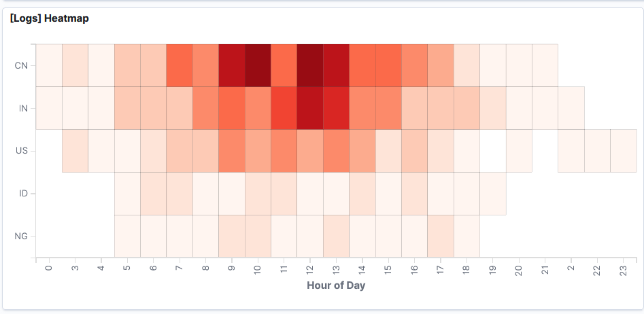Click the US label on the y-axis

[x=20, y=151]
